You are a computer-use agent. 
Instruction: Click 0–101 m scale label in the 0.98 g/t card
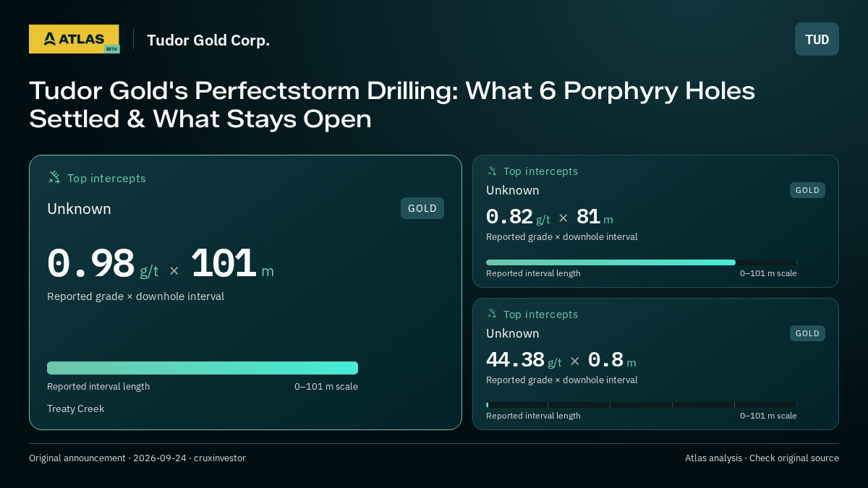pyautogui.click(x=326, y=387)
